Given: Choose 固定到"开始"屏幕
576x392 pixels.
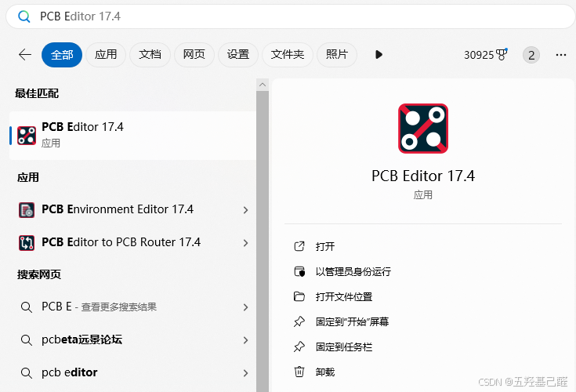Looking at the screenshot, I should tap(352, 321).
